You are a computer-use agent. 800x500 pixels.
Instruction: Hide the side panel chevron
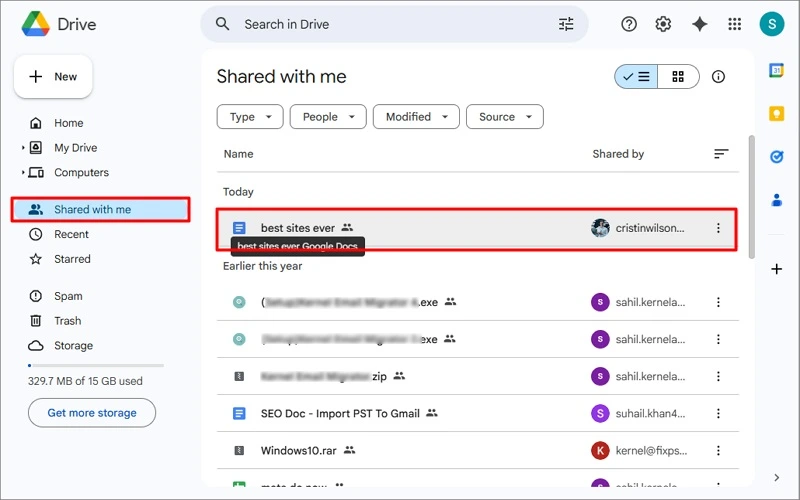click(776, 478)
